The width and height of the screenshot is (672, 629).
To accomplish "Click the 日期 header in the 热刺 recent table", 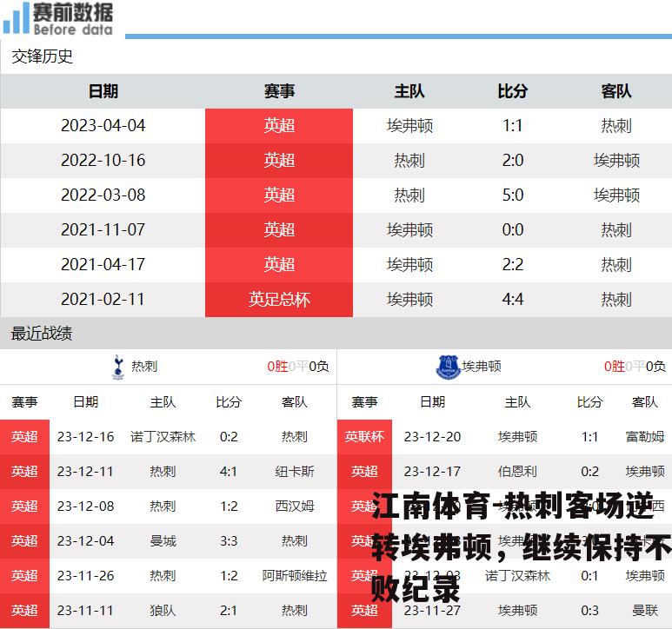I will click(x=86, y=402).
